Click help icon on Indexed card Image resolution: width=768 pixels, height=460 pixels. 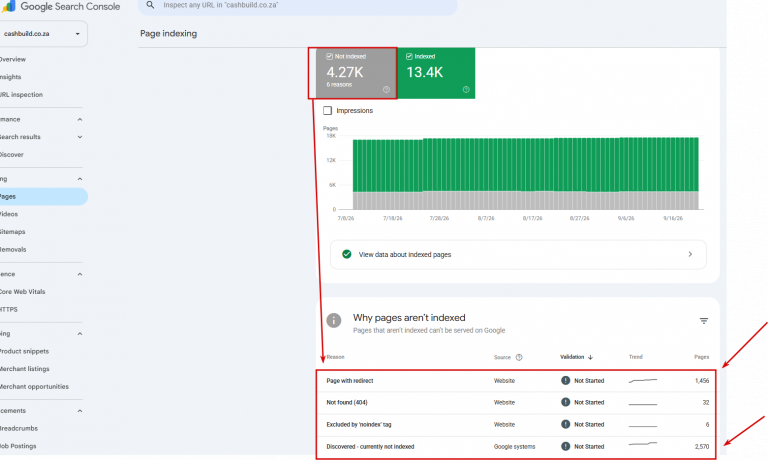click(466, 90)
